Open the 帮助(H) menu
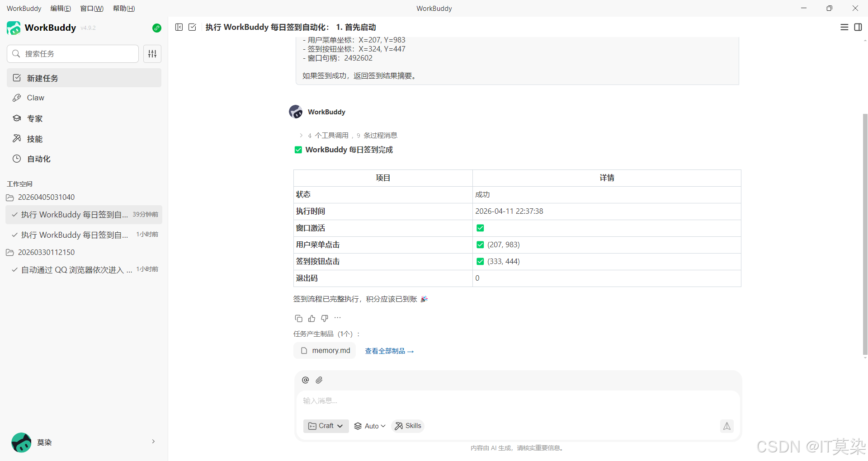This screenshot has width=868, height=461. coord(124,8)
